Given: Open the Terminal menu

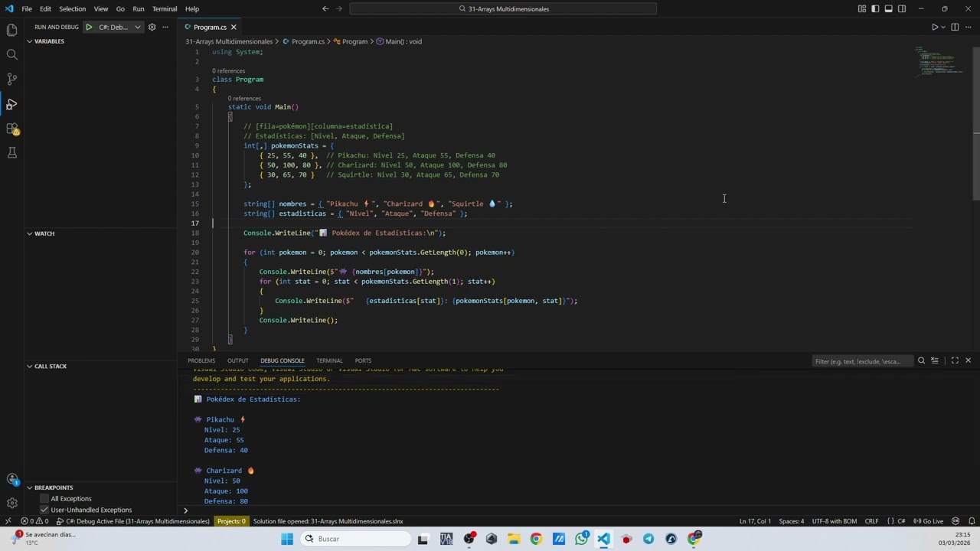Looking at the screenshot, I should [x=165, y=8].
